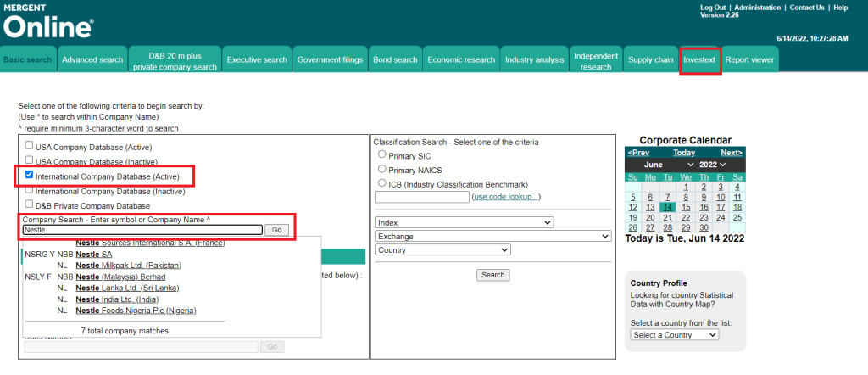868x375 pixels.
Task: Click the 7 total company matches text
Action: coord(125,331)
